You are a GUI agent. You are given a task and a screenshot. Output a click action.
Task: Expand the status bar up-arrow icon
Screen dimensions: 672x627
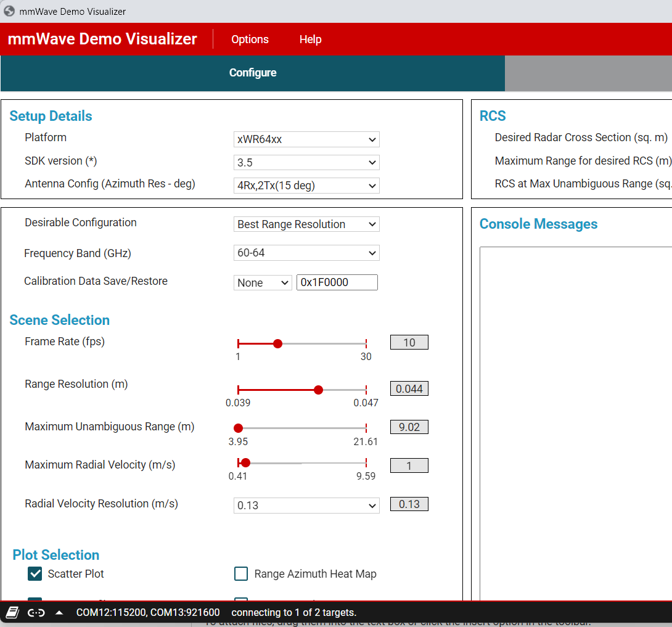pyautogui.click(x=60, y=613)
